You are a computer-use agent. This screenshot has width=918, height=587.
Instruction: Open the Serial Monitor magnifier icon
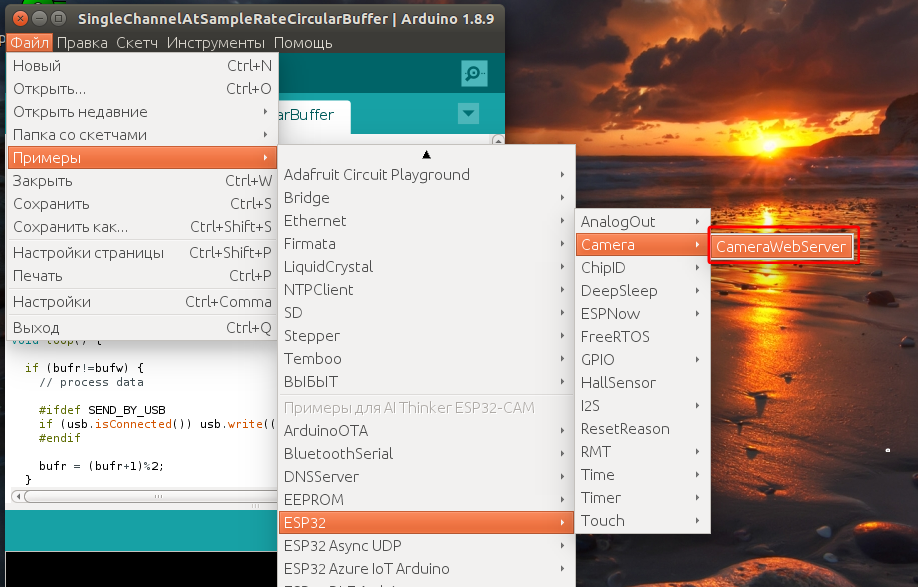474,74
